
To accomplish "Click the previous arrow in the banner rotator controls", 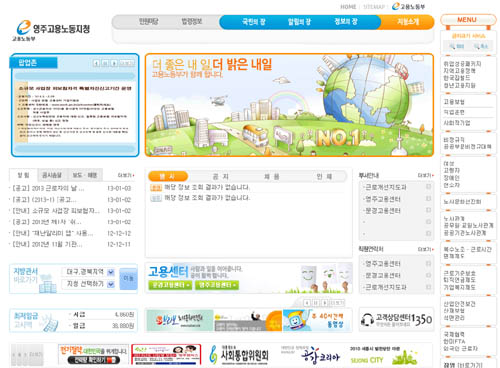I will 307,303.
